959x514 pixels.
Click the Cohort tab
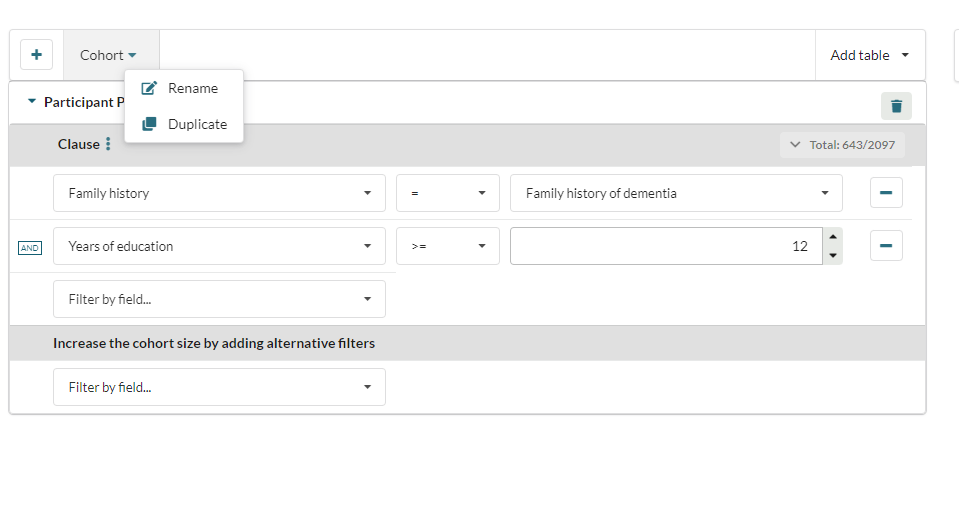(109, 55)
